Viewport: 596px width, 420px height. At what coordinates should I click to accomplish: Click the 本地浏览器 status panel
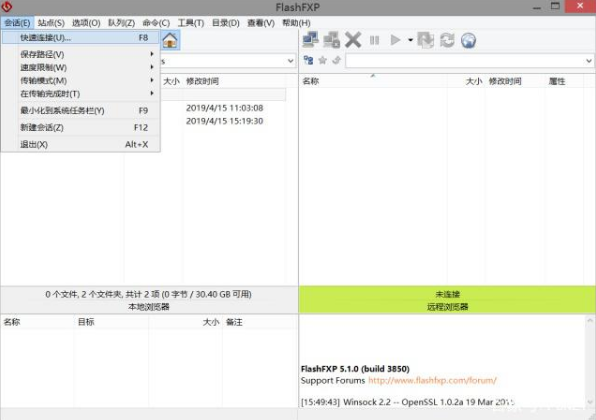[149, 307]
